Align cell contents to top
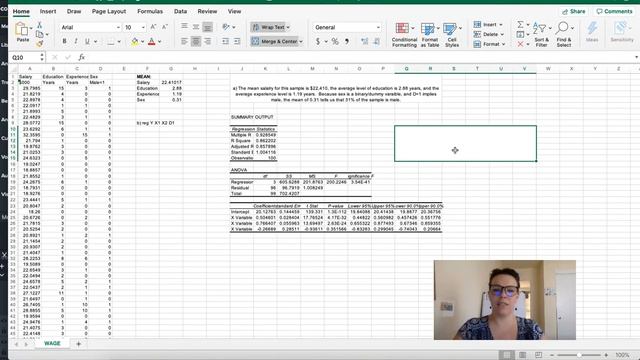The height and width of the screenshot is (360, 640). point(184,27)
